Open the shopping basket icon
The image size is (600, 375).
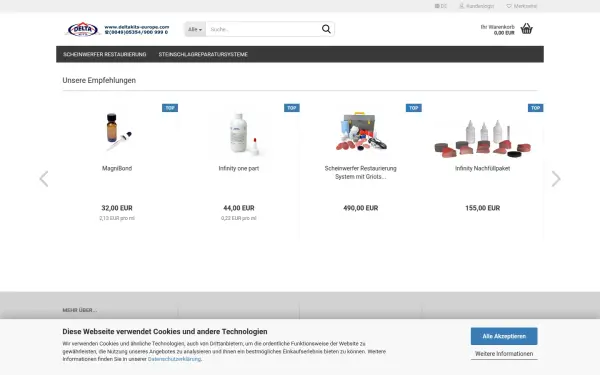(527, 29)
